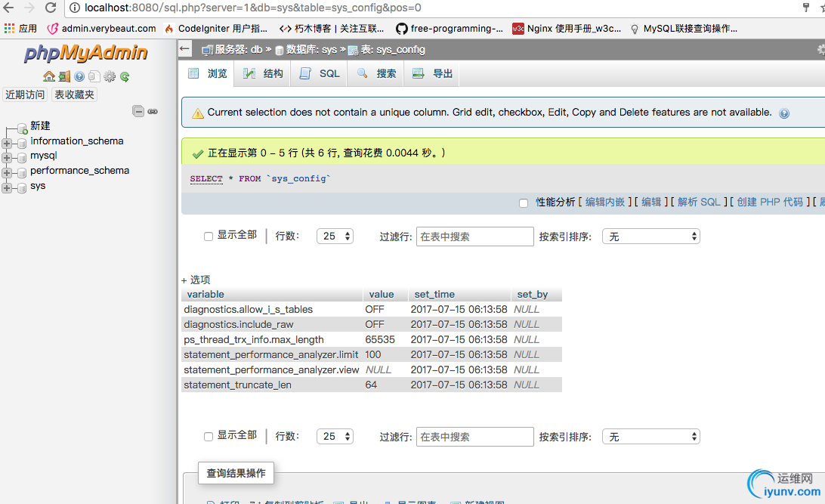Expand the 选项 options section
Image resolution: width=825 pixels, height=504 pixels.
[196, 280]
